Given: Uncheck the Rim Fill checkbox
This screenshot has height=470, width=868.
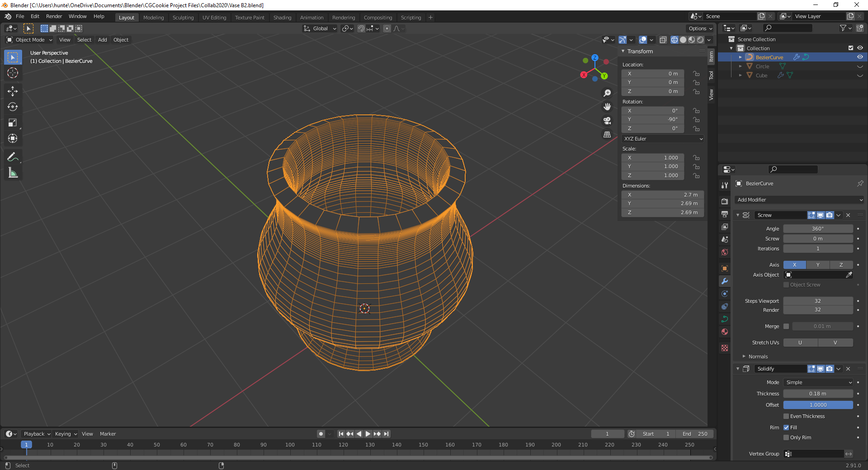Looking at the screenshot, I should click(786, 428).
